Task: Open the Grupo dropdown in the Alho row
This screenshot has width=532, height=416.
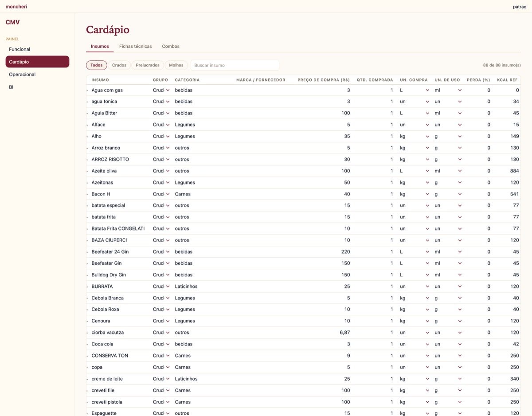Action: [x=161, y=136]
